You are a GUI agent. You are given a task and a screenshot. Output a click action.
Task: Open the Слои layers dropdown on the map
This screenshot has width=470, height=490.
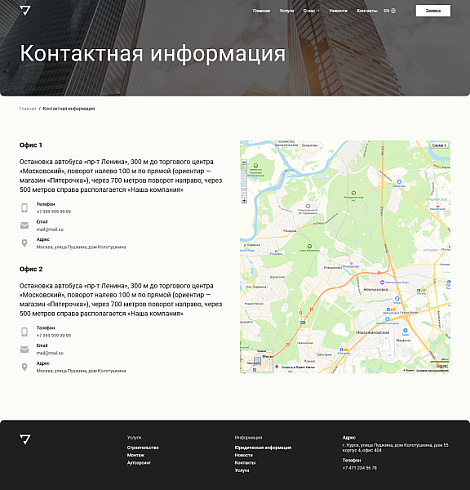(x=439, y=145)
